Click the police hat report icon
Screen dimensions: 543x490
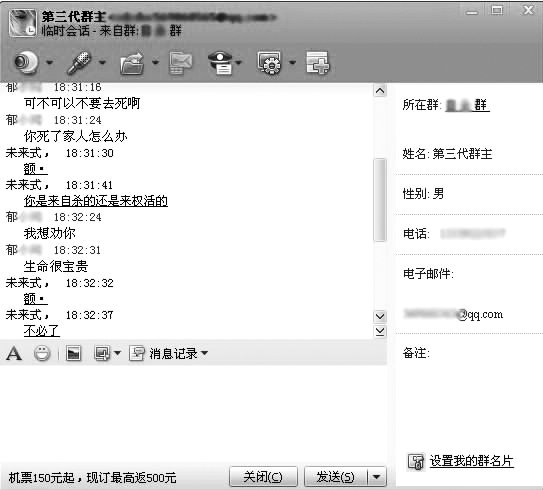point(220,63)
